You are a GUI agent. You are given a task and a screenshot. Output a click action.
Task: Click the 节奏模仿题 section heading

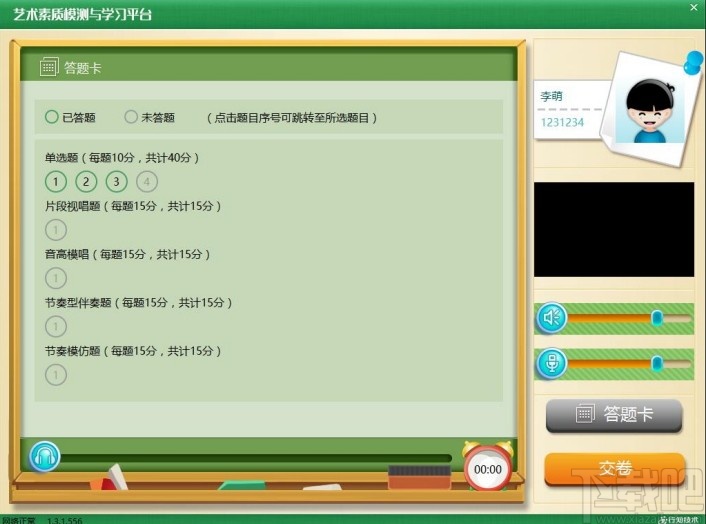pos(133,351)
